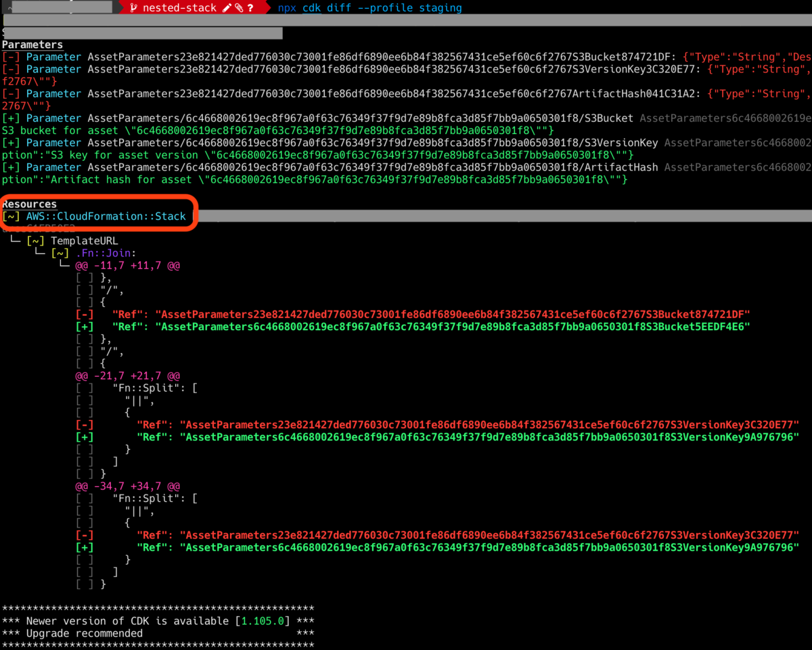Collapse the TemplateURL tree branch
Image resolution: width=812 pixels, height=650 pixels.
point(84,240)
